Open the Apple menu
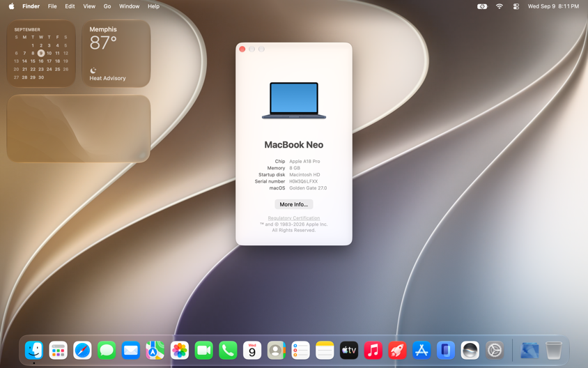This screenshot has height=368, width=588. point(11,6)
